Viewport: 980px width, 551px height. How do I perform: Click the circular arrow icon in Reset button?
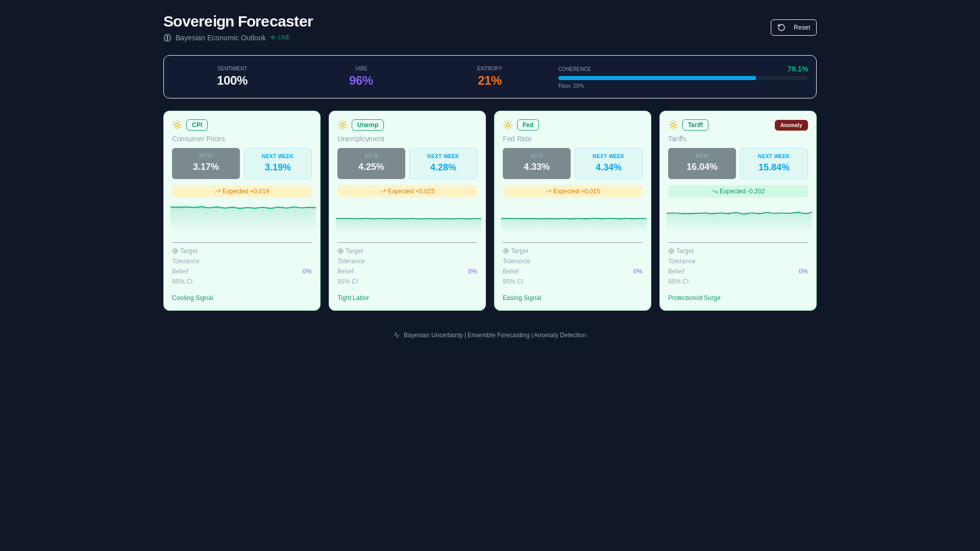click(x=781, y=28)
